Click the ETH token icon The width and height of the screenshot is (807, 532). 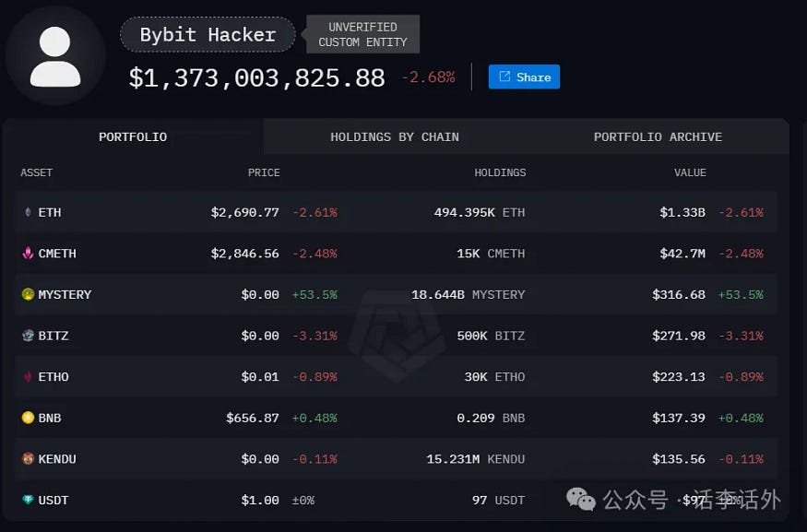[28, 212]
